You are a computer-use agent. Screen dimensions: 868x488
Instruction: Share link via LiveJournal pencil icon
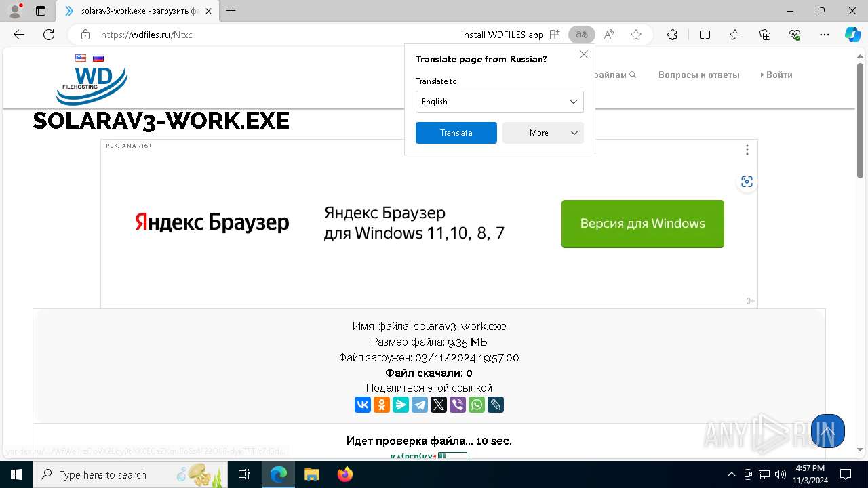click(x=496, y=405)
